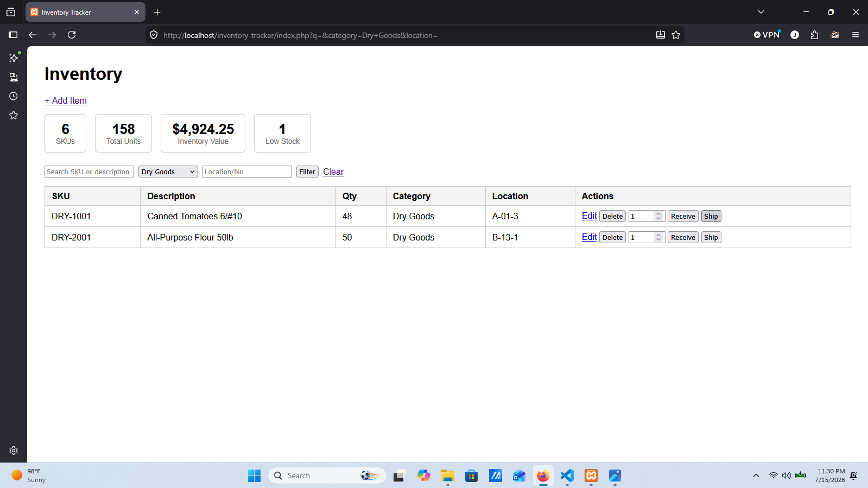The width and height of the screenshot is (868, 488).
Task: Receive stock for DRY-2001
Action: 683,237
